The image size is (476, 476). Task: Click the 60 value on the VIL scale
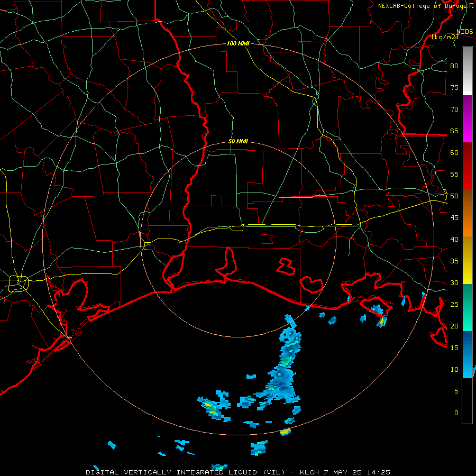point(454,153)
